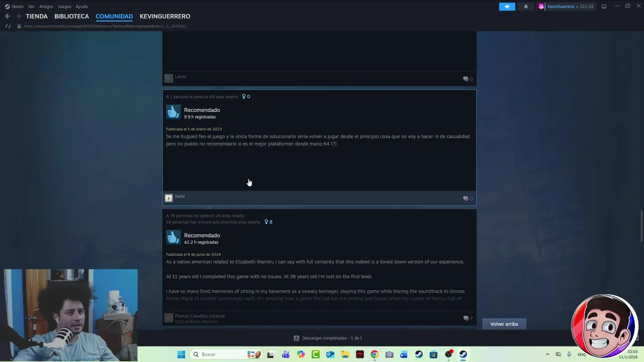Click the ENG language indicator
Image resolution: width=644 pixels, height=362 pixels.
pos(582,354)
